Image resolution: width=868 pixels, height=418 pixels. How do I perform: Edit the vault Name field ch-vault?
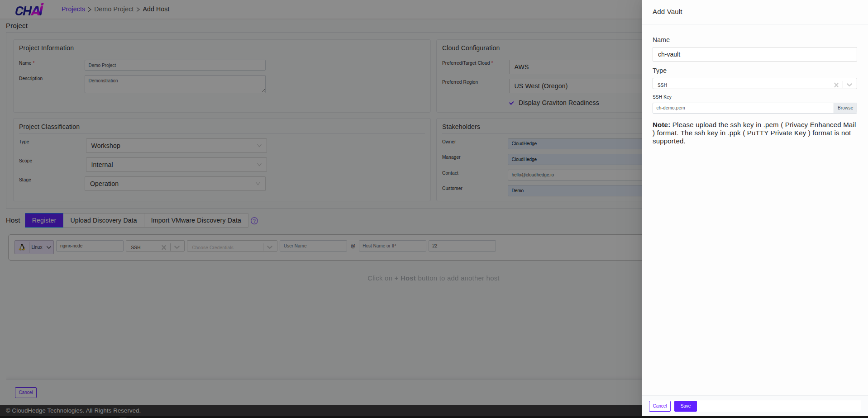pyautogui.click(x=754, y=54)
